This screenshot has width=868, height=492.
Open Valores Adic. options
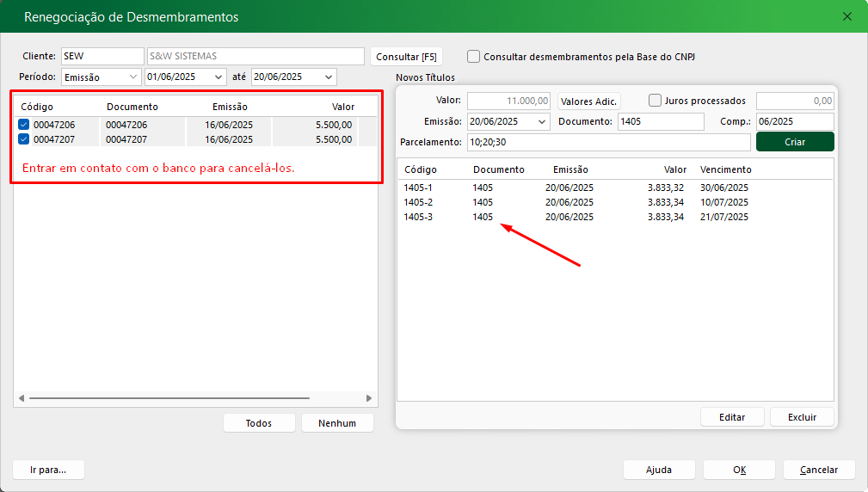589,101
